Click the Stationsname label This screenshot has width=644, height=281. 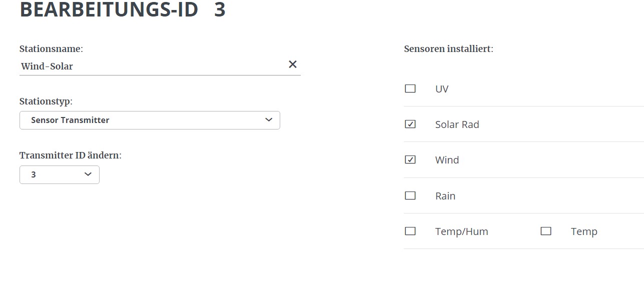pos(51,49)
